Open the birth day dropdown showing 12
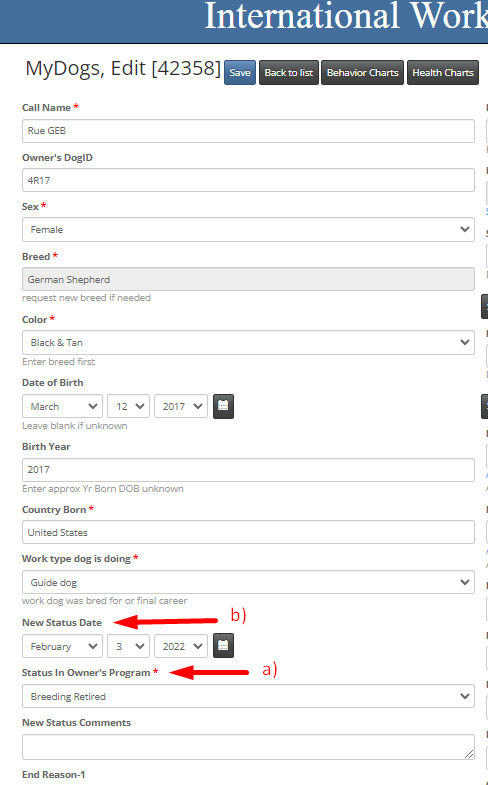The width and height of the screenshot is (488, 785). pyautogui.click(x=129, y=407)
